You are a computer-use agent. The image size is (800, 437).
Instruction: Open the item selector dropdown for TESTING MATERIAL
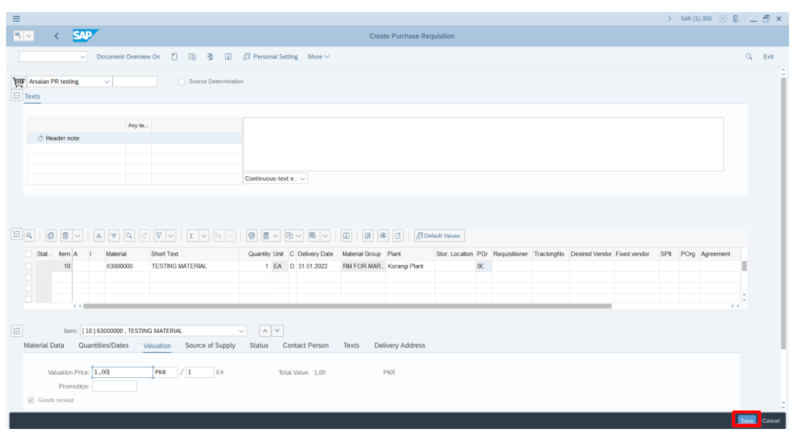pyautogui.click(x=241, y=331)
